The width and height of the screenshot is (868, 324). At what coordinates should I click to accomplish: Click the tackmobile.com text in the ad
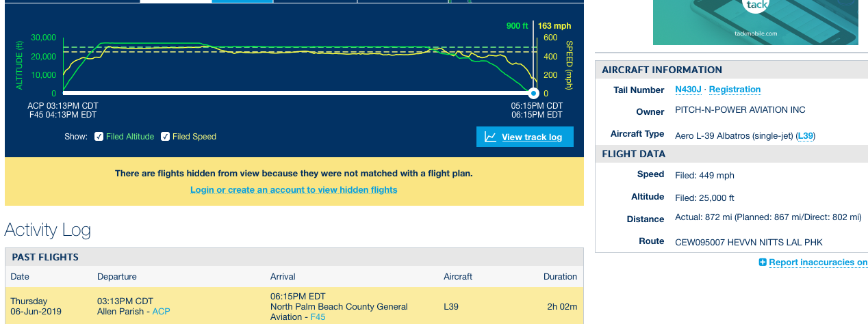[756, 33]
